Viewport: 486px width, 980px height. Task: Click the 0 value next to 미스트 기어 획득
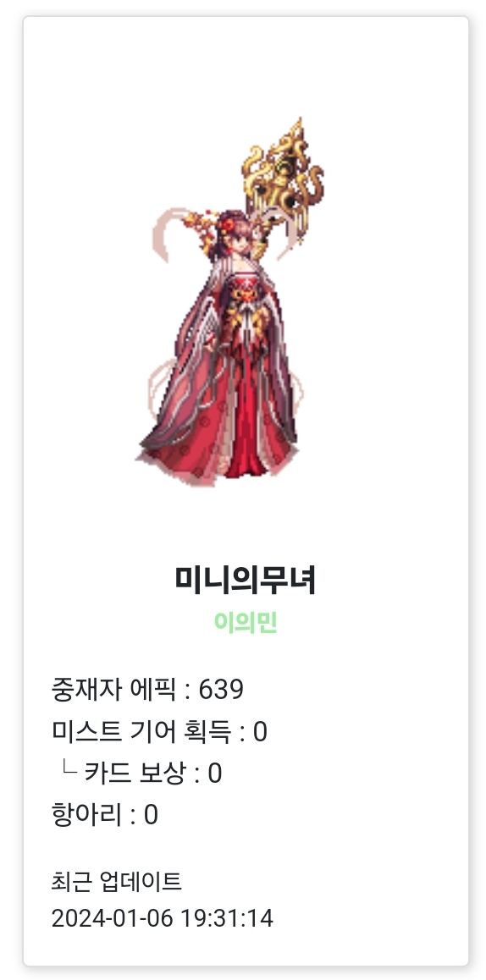[260, 732]
